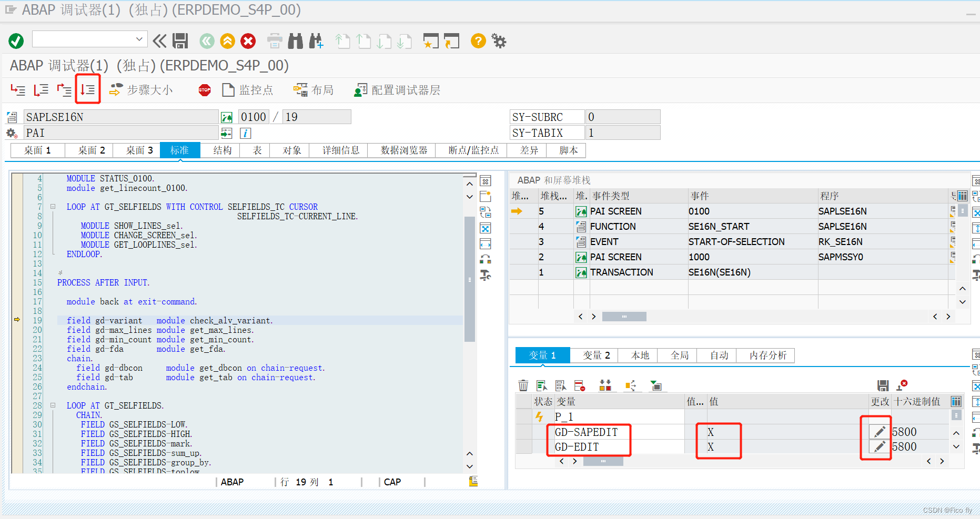Click the stop-sign breakpoint icon
The height and width of the screenshot is (519, 980).
click(204, 90)
